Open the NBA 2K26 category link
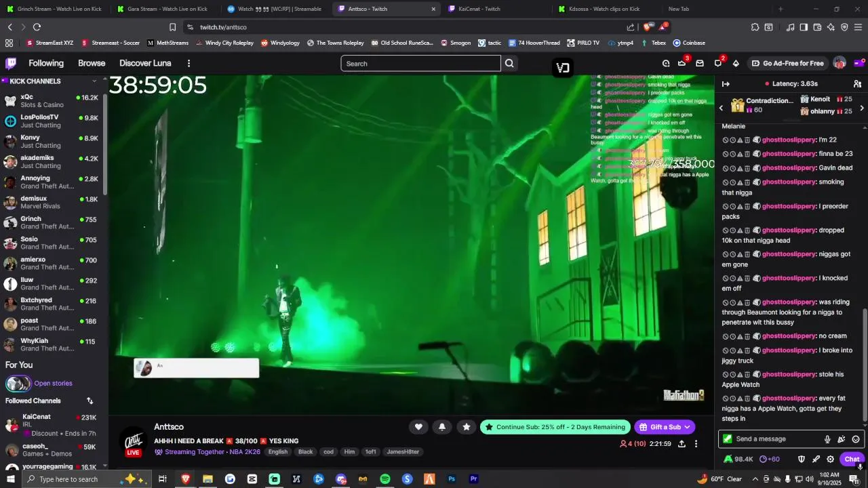868x488 pixels. pos(244,452)
